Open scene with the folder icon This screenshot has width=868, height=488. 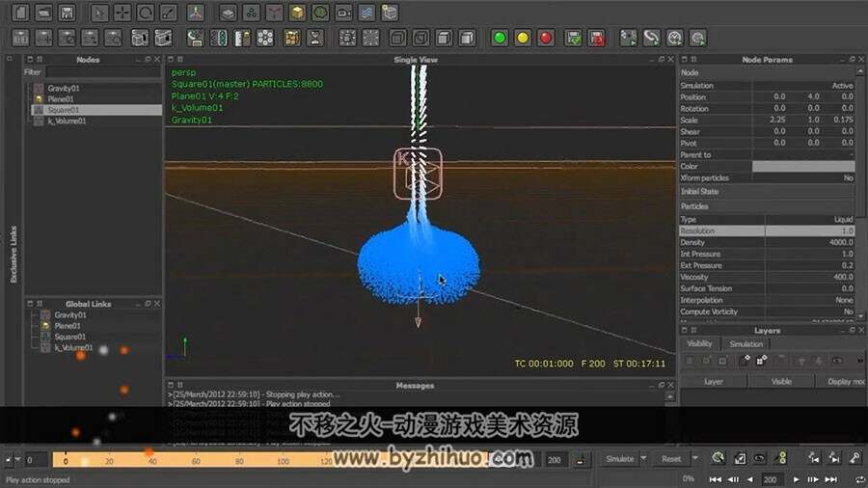(43, 13)
